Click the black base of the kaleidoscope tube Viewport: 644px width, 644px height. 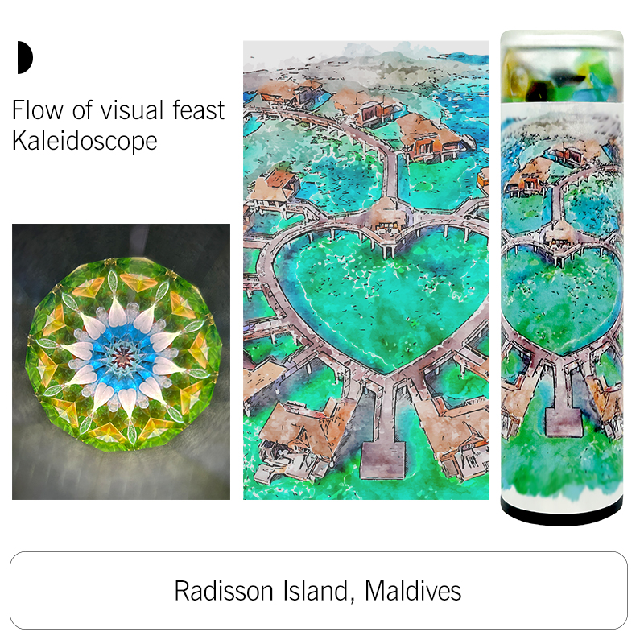pos(562,514)
